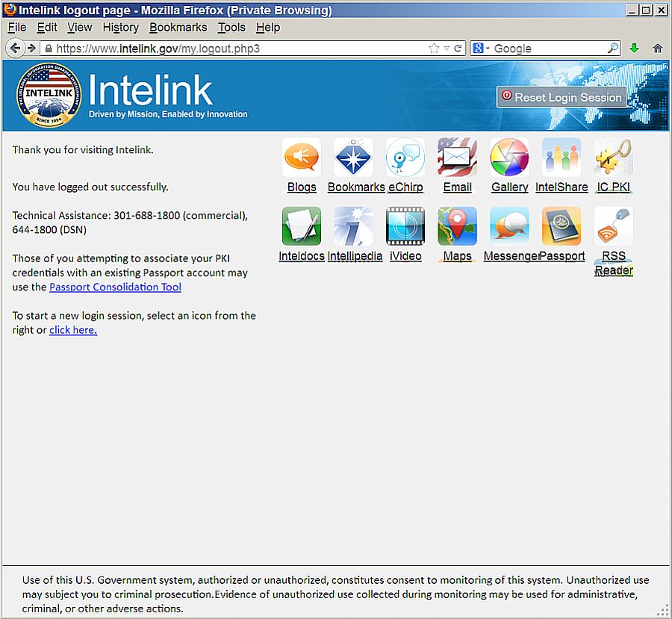Open the Edit menu
The image size is (672, 619).
click(x=47, y=28)
